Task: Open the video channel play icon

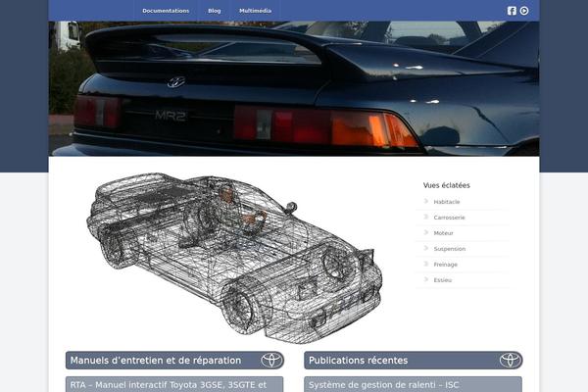Action: tap(524, 11)
